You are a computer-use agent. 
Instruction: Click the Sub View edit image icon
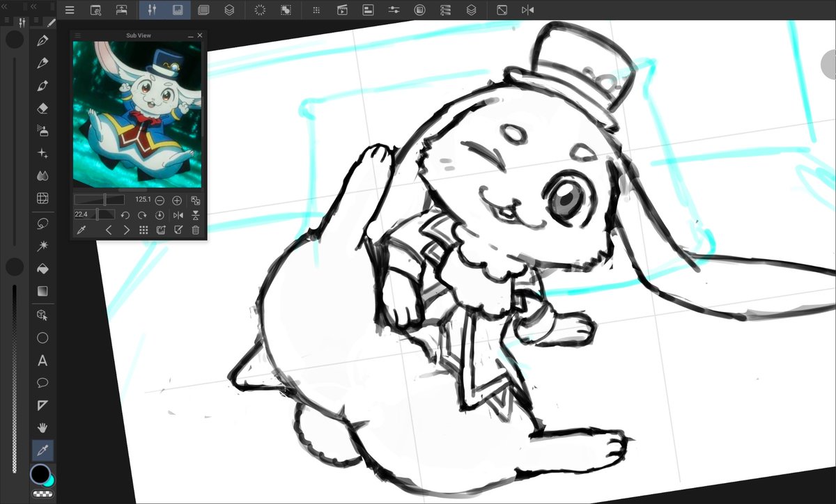click(178, 230)
